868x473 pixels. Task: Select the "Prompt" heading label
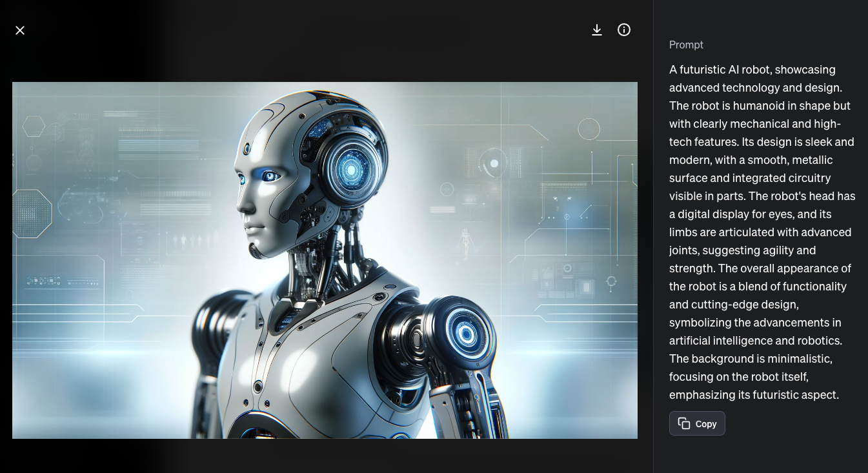pos(686,45)
